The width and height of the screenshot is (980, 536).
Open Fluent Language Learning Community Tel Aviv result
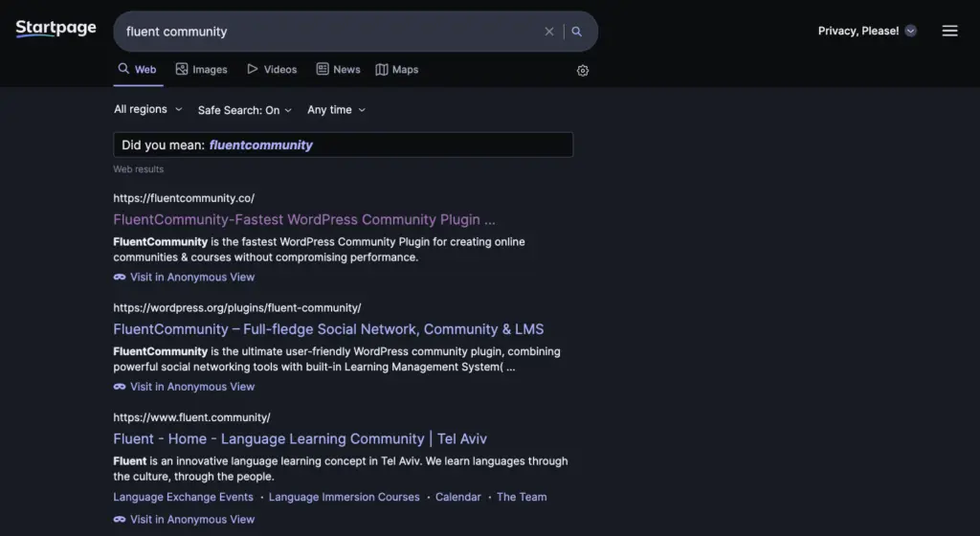click(300, 439)
